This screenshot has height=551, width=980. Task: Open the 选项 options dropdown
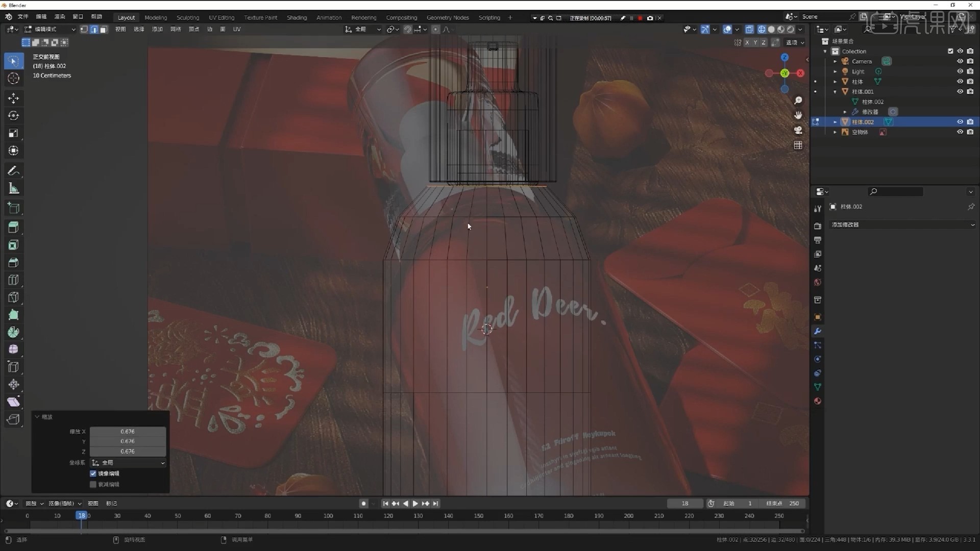coord(795,42)
